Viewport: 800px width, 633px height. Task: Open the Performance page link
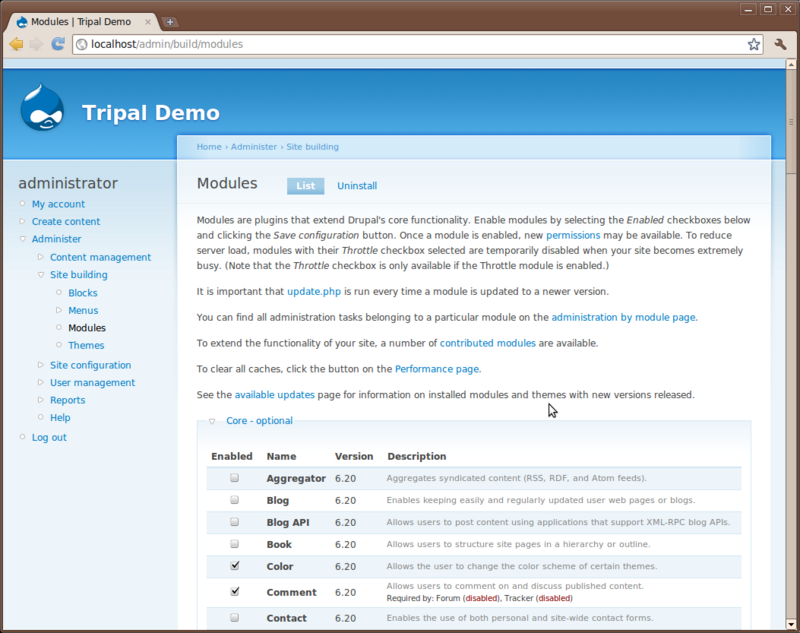pos(437,369)
